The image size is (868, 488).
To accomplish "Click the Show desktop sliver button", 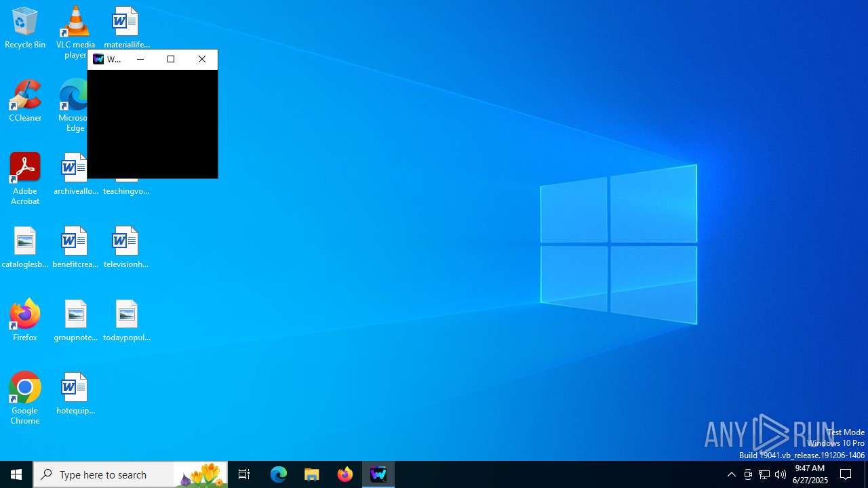I will click(866, 474).
